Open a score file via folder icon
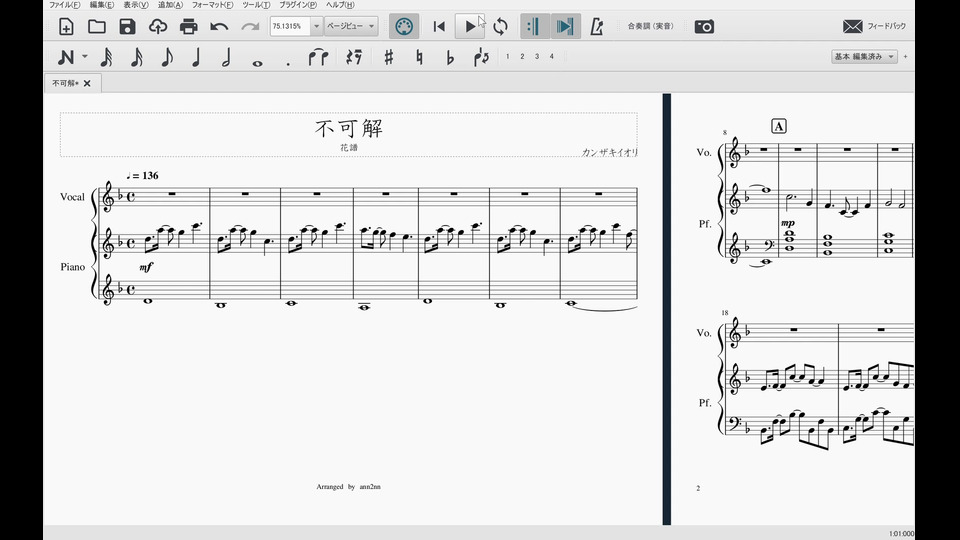This screenshot has width=960, height=540. click(97, 26)
